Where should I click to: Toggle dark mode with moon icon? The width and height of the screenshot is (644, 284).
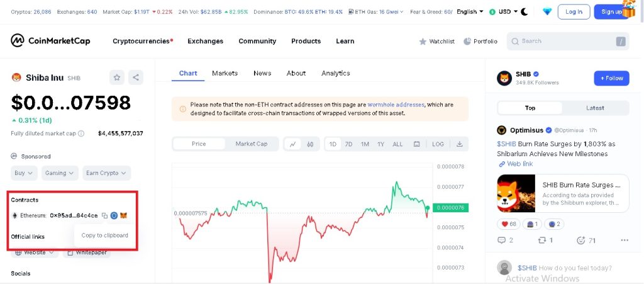pyautogui.click(x=525, y=12)
